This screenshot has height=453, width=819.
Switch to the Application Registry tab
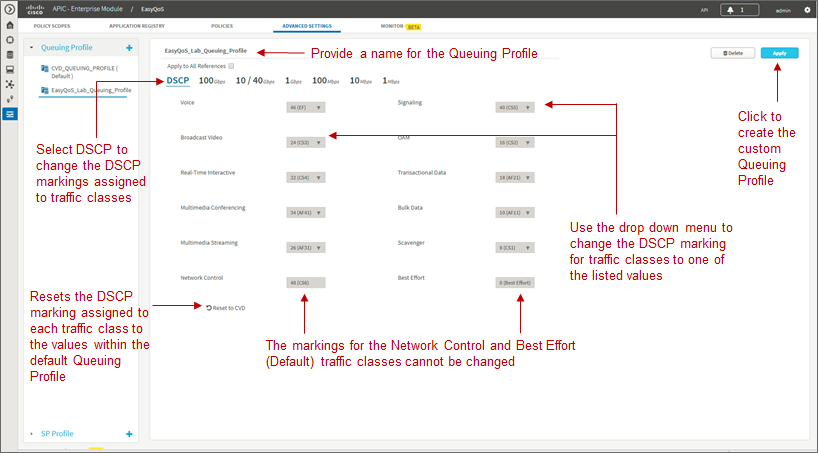tap(137, 26)
